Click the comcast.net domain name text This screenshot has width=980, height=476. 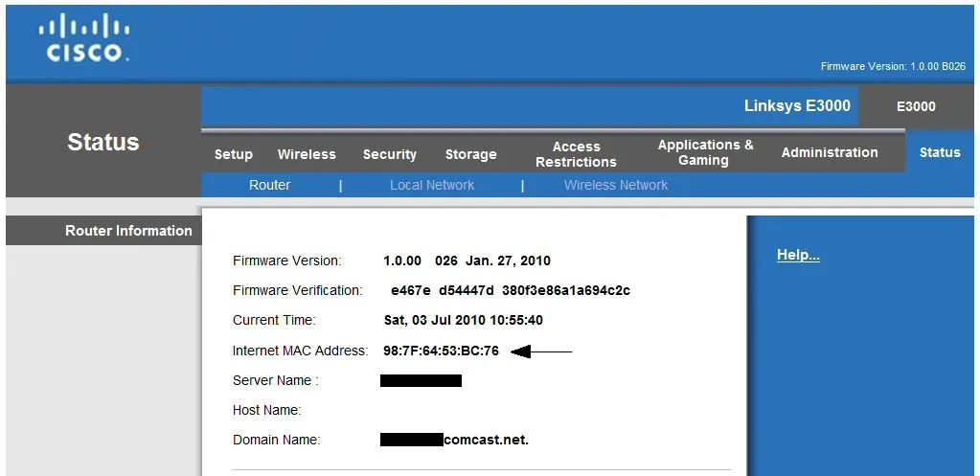point(486,441)
